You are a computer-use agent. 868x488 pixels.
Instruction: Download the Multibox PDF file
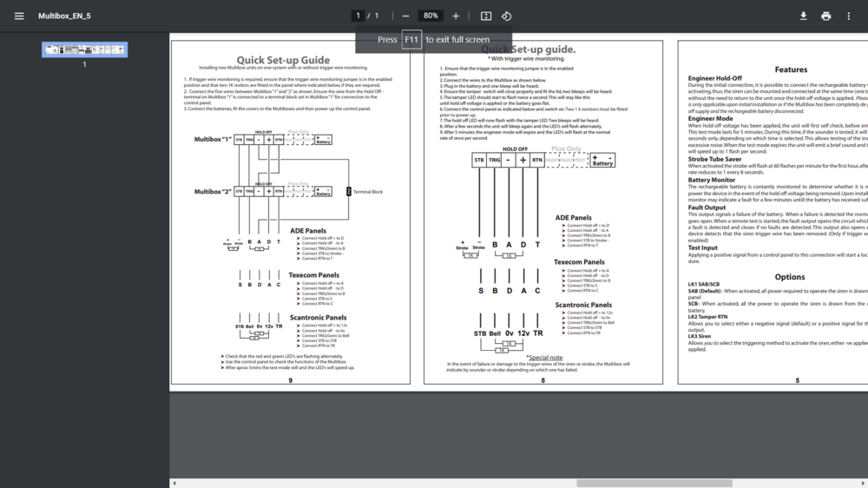coord(803,16)
